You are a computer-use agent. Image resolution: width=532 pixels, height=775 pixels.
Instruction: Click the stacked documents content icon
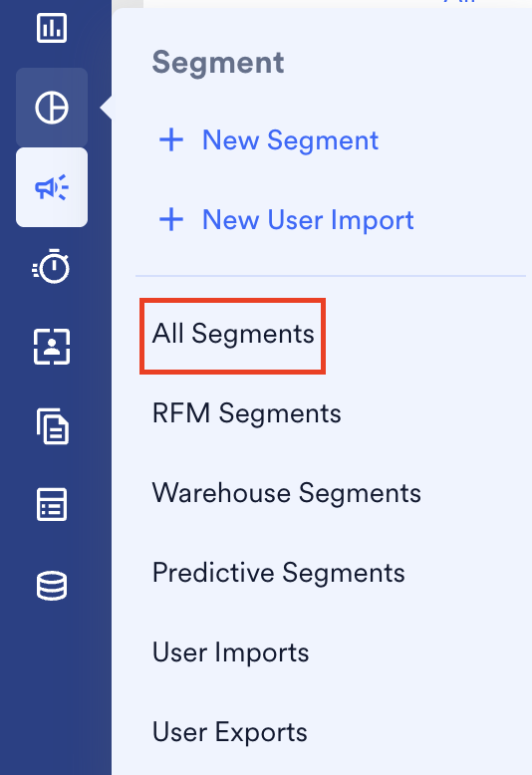pos(52,426)
